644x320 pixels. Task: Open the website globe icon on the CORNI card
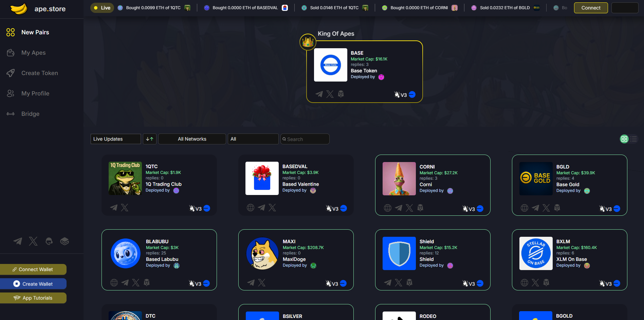click(x=387, y=208)
